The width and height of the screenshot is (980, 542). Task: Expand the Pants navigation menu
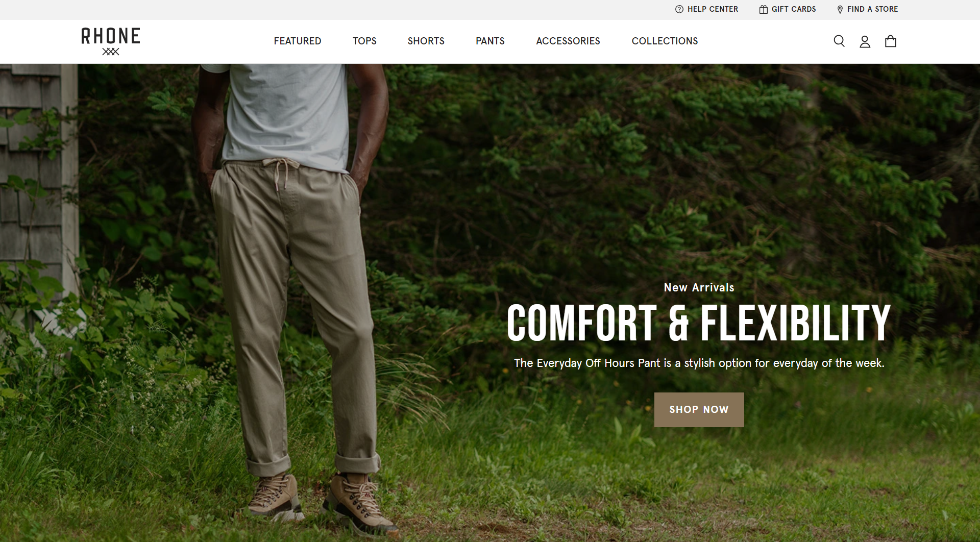490,41
